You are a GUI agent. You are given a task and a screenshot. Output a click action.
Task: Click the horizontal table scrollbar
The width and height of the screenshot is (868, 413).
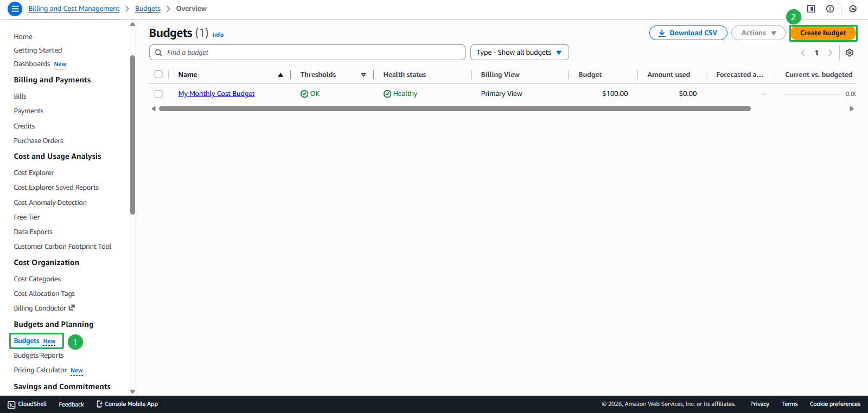[455, 109]
